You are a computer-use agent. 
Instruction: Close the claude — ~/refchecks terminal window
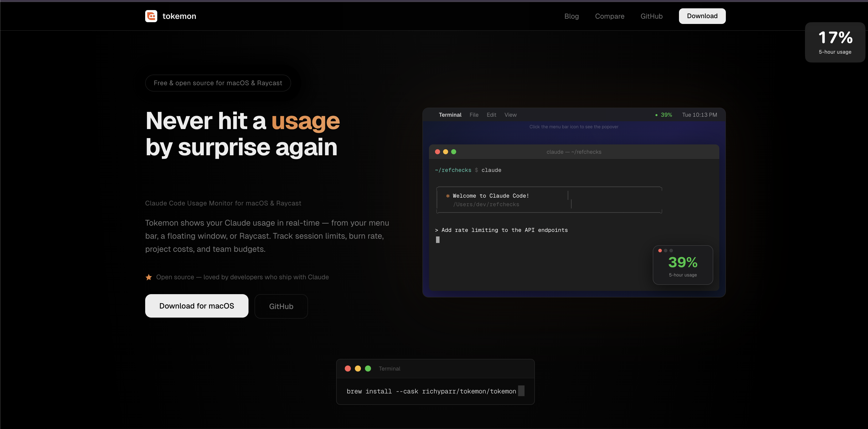click(x=437, y=152)
